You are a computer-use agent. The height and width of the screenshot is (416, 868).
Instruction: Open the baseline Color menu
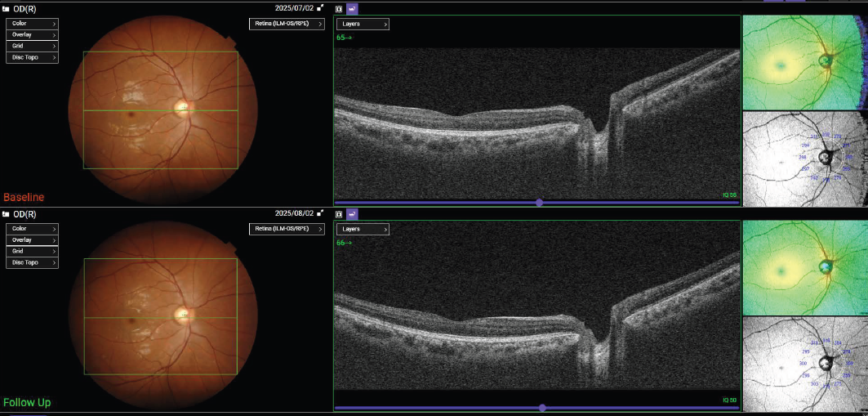32,24
